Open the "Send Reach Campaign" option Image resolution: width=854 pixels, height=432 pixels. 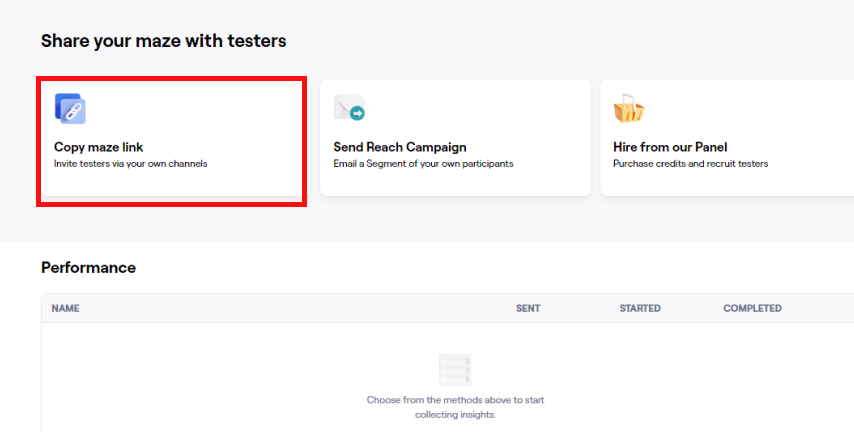click(400, 147)
